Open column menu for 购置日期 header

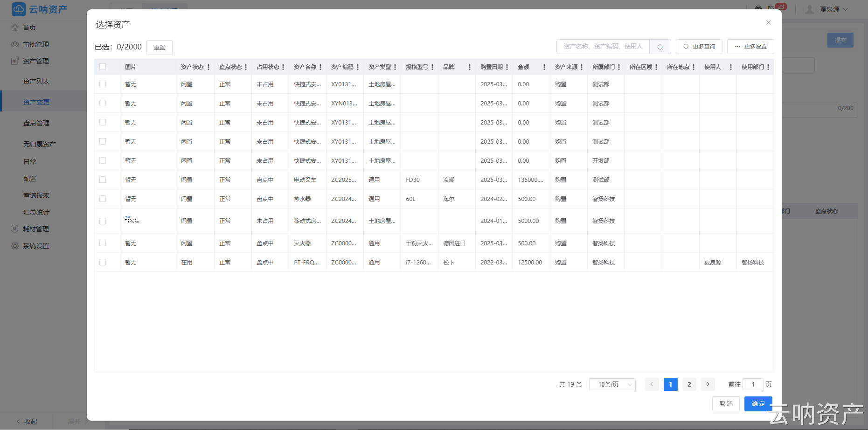pos(507,67)
